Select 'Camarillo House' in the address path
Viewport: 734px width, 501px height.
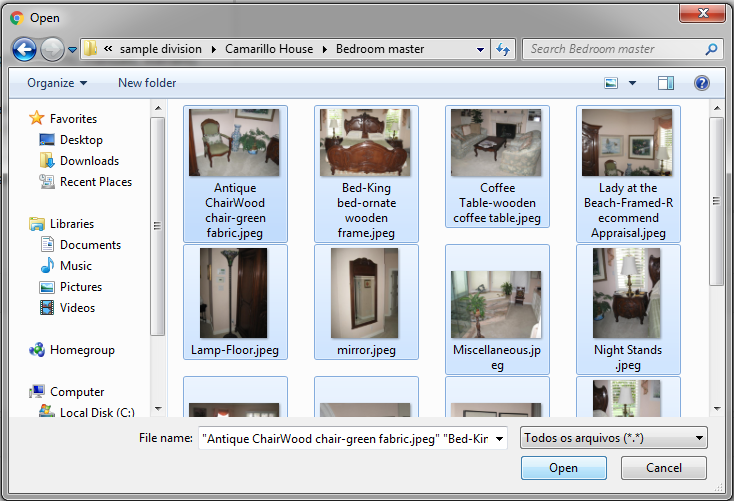click(x=269, y=49)
